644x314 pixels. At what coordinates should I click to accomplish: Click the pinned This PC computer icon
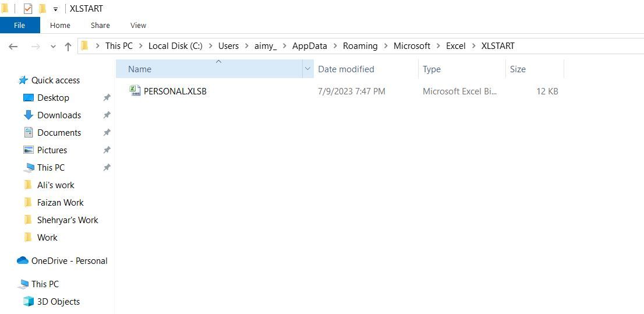click(x=29, y=167)
